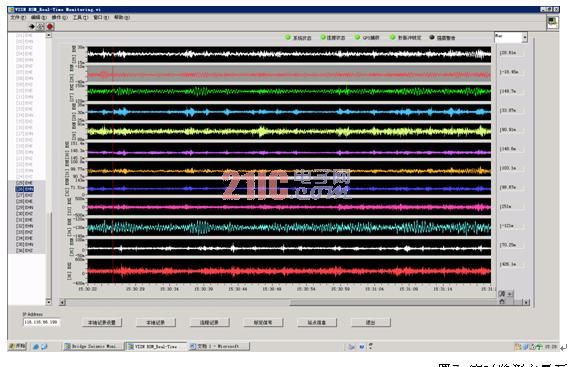Click the Run arrow in the toolbar
The width and height of the screenshot is (574, 367).
(x=32, y=26)
